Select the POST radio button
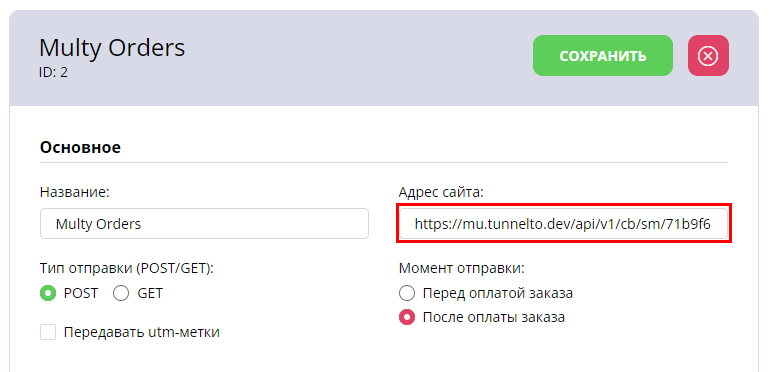The height and width of the screenshot is (372, 769). [x=48, y=293]
